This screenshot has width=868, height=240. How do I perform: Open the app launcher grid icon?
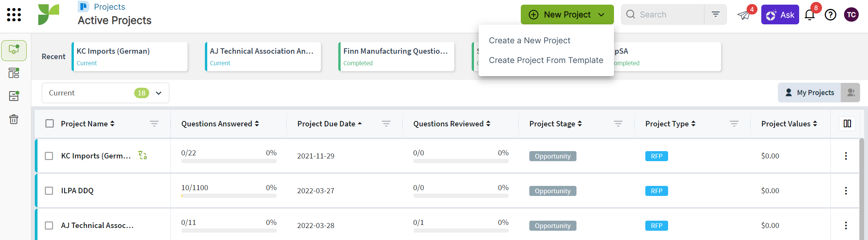14,15
